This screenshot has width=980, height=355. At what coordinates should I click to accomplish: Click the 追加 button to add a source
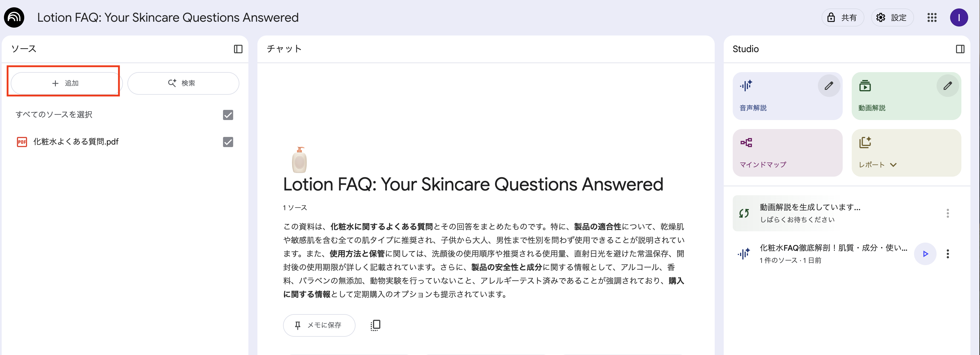coord(65,83)
